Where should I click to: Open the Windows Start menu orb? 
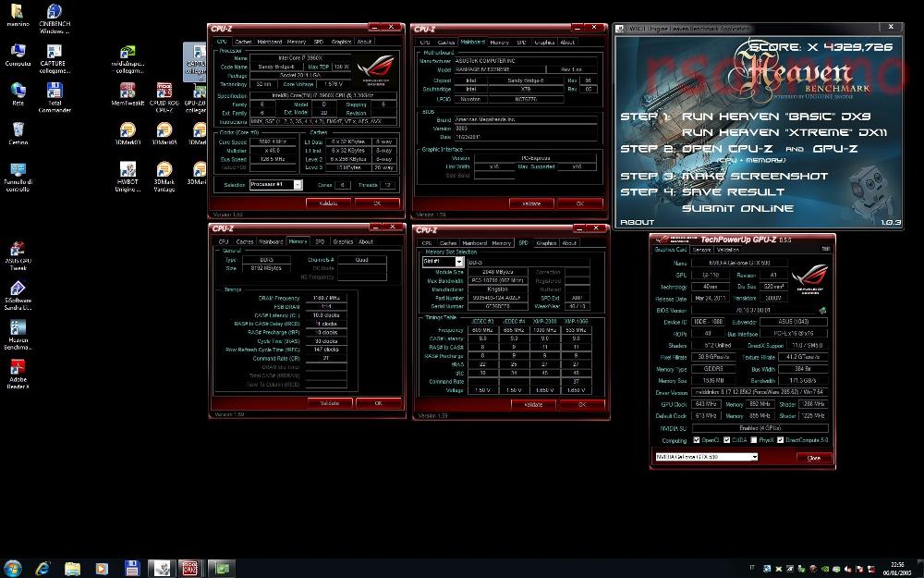point(12,568)
